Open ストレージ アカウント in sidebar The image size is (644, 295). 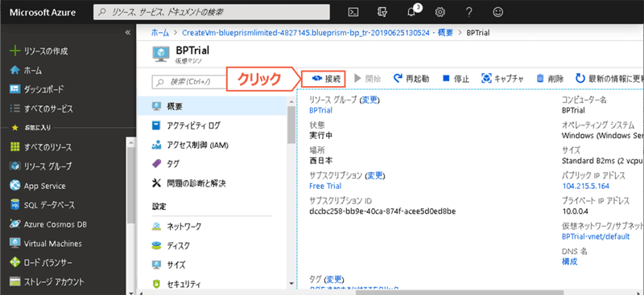(47, 282)
